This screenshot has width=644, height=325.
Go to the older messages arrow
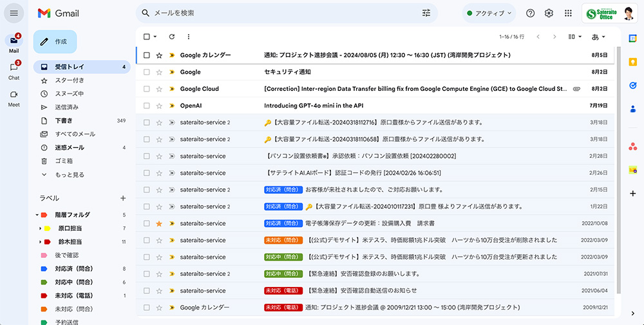pyautogui.click(x=554, y=37)
